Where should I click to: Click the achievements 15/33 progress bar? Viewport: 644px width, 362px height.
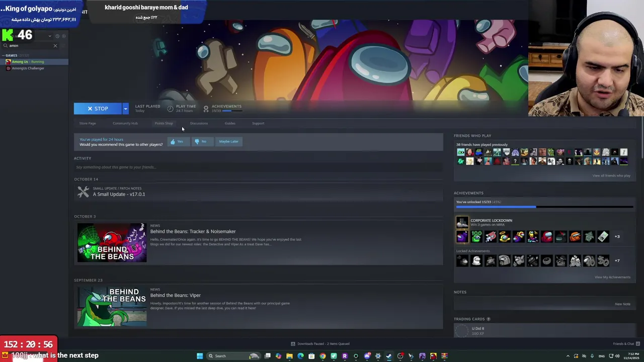(x=544, y=207)
